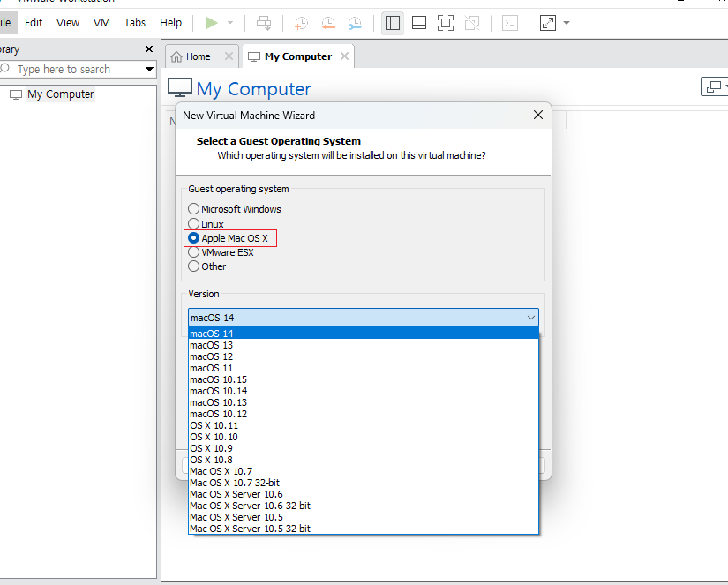This screenshot has height=585, width=728.
Task: Click the green Power On play icon
Action: pos(211,23)
